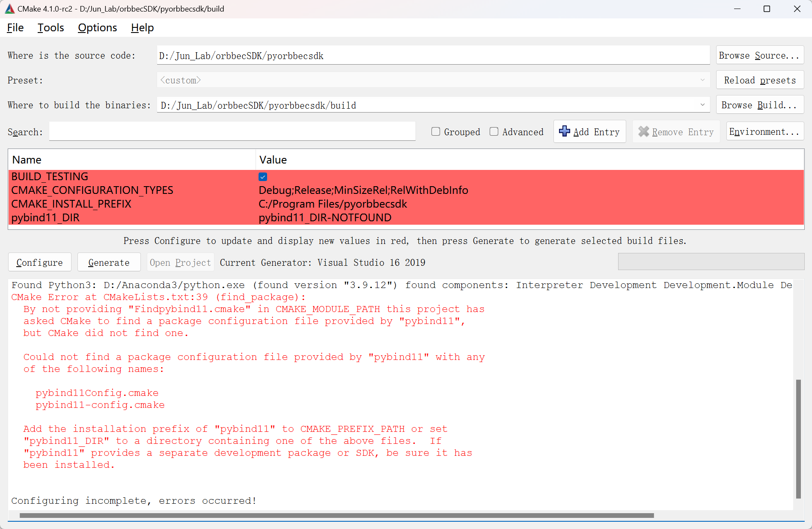The width and height of the screenshot is (812, 529).
Task: Open the Help menu
Action: (x=142, y=27)
